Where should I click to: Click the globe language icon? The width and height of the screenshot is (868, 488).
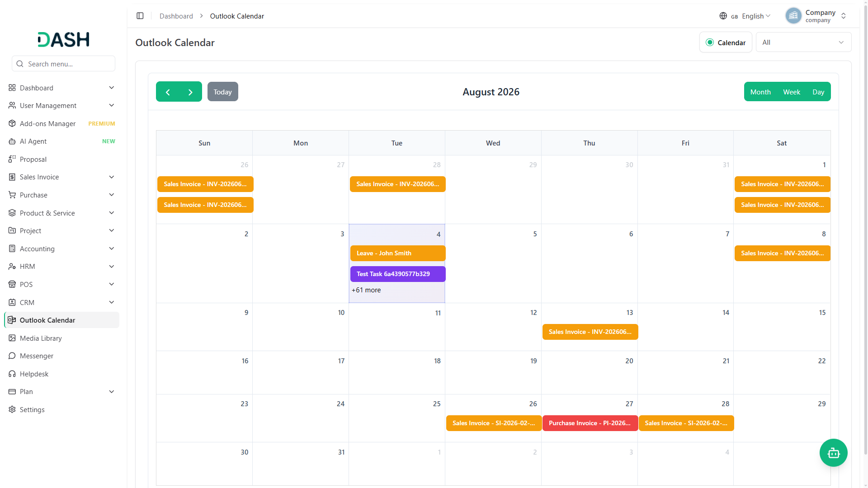(x=723, y=16)
